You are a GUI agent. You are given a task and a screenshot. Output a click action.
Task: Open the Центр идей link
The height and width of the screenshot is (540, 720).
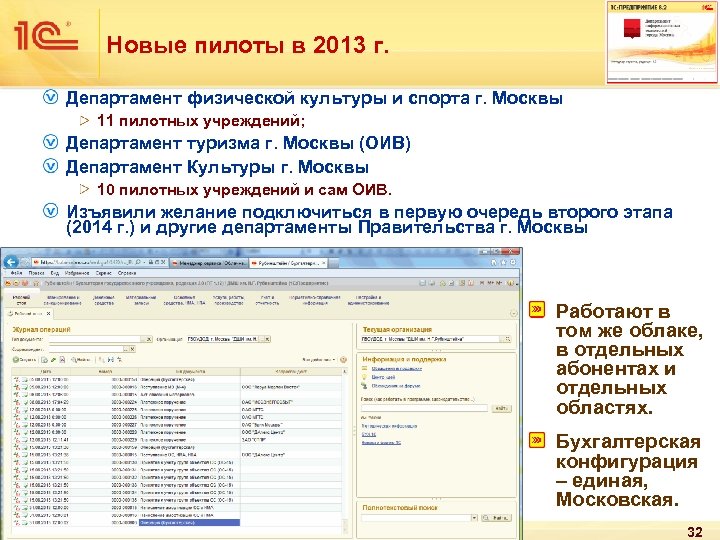383,377
